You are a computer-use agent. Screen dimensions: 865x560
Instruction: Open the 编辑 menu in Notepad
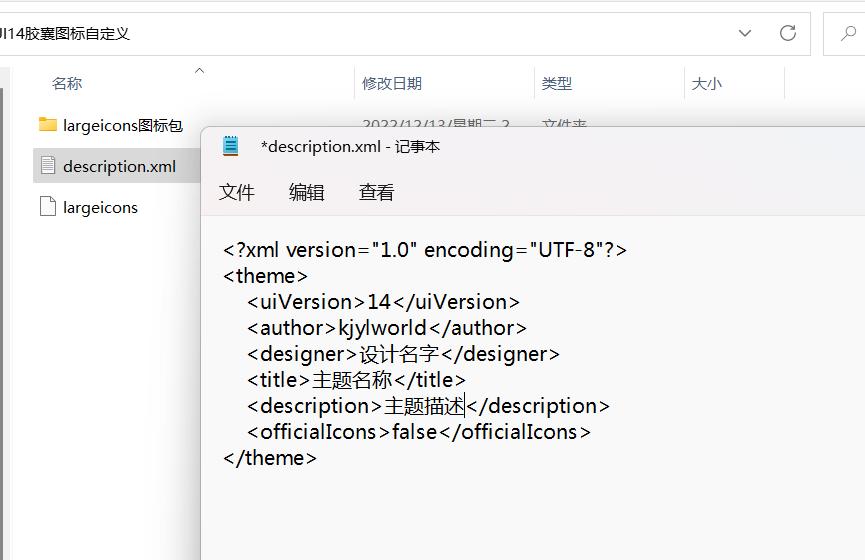(306, 193)
